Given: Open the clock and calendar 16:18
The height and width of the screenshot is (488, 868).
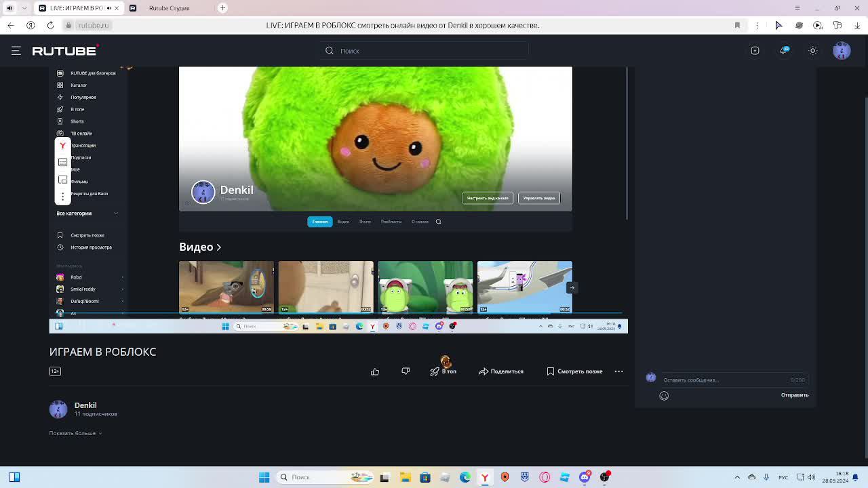Looking at the screenshot, I should [837, 477].
